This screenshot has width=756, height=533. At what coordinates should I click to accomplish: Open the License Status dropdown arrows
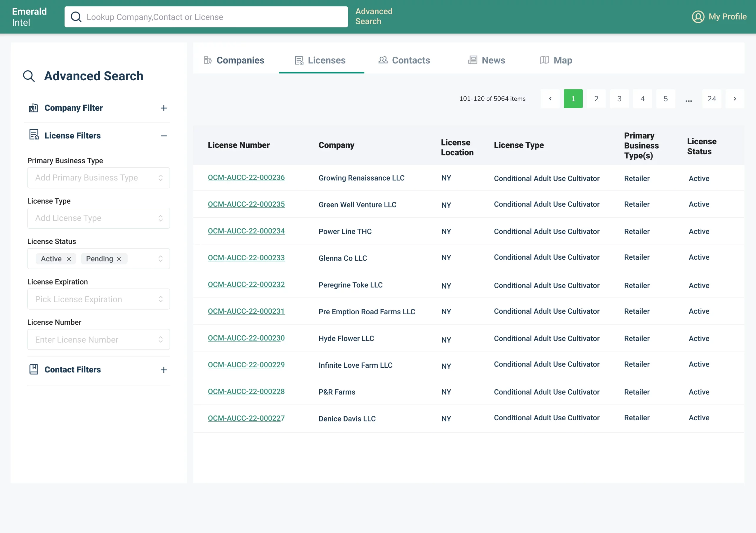(x=160, y=259)
